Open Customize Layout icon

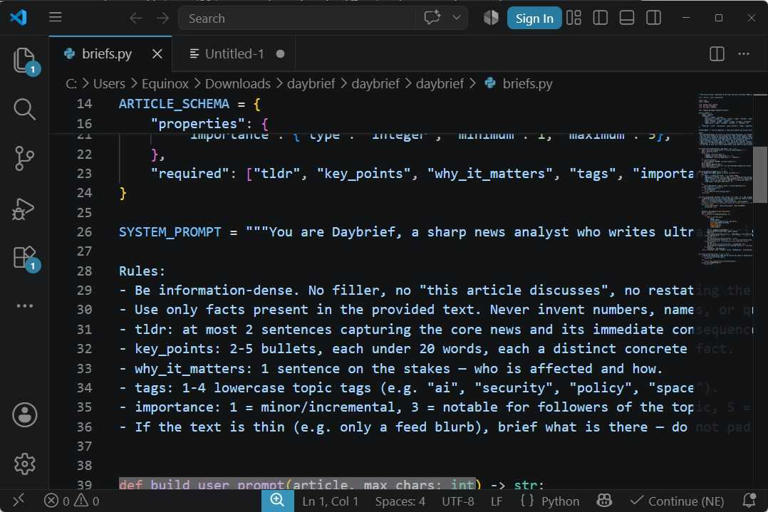pos(574,18)
